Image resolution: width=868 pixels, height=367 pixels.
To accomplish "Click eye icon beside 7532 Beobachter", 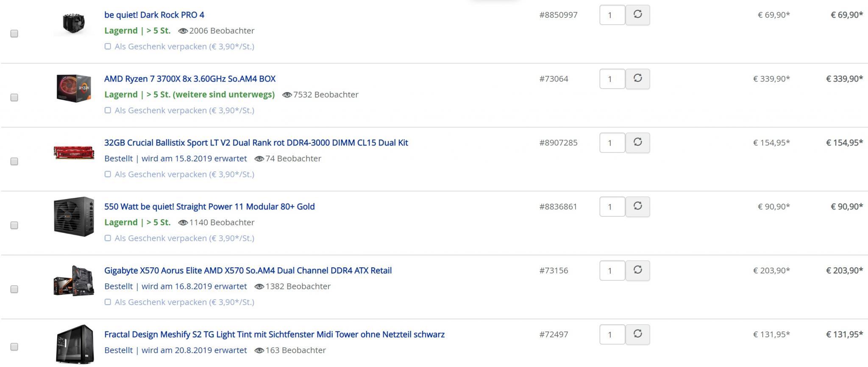I will [287, 95].
